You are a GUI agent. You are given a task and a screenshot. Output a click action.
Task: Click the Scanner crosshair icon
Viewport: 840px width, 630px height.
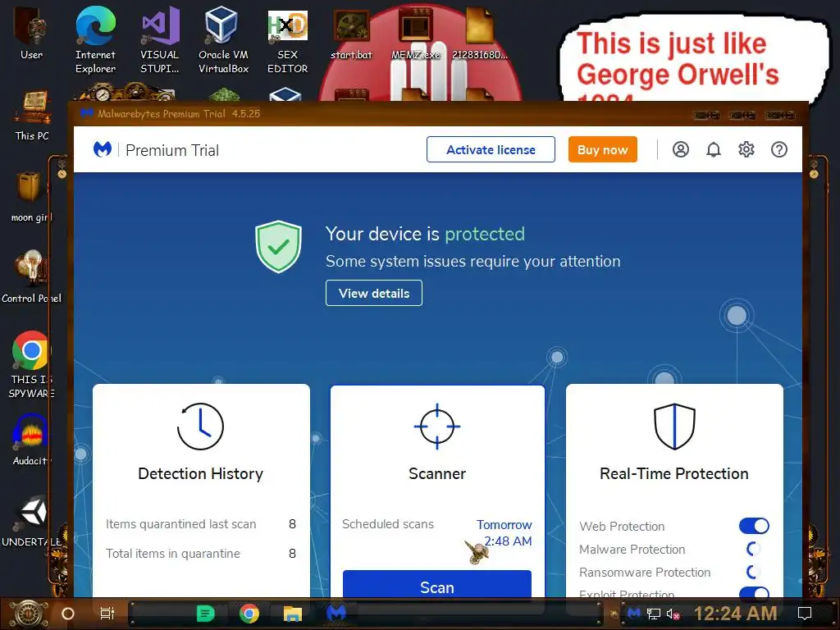coord(437,427)
